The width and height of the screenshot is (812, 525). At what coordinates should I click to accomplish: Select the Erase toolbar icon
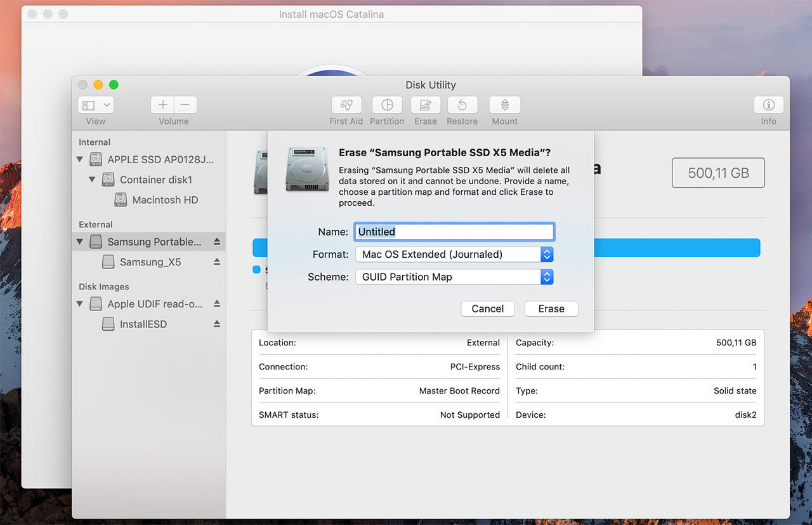pyautogui.click(x=426, y=105)
